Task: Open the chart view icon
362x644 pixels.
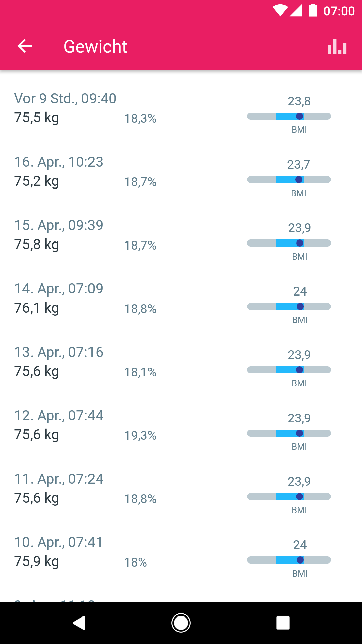Action: [337, 47]
